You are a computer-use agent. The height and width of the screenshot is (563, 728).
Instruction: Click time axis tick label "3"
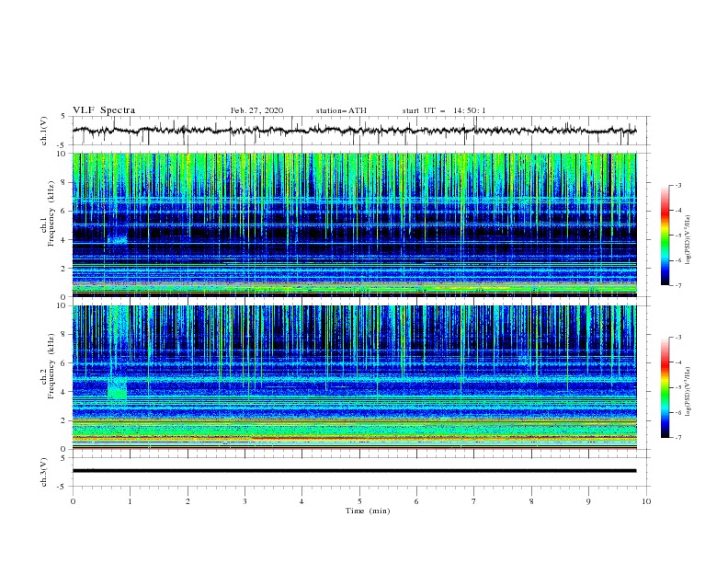tap(245, 501)
